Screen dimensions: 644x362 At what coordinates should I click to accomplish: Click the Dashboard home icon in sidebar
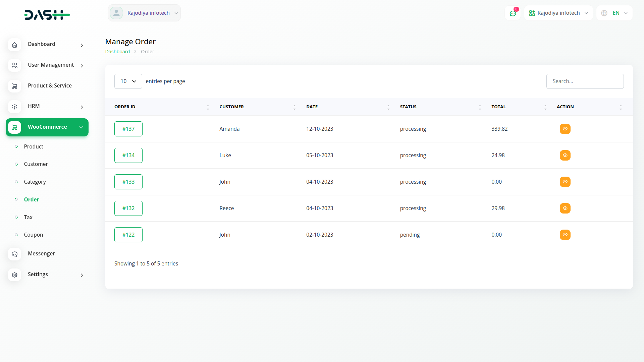[x=14, y=45]
